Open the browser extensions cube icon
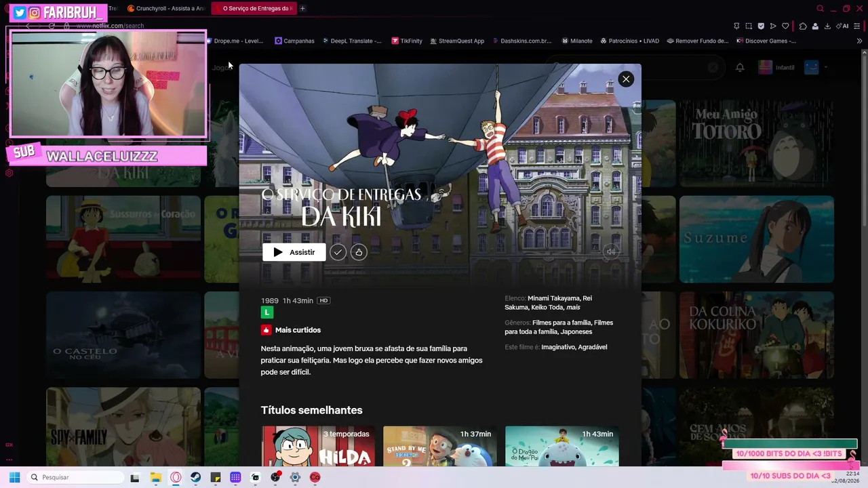The width and height of the screenshot is (868, 488). point(803,26)
